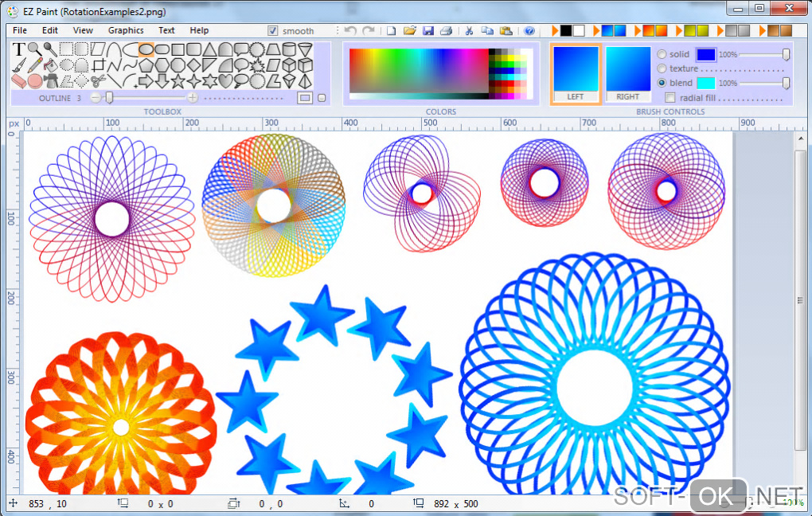Open help with the blue question mark
The width and height of the screenshot is (812, 516).
[x=529, y=30]
